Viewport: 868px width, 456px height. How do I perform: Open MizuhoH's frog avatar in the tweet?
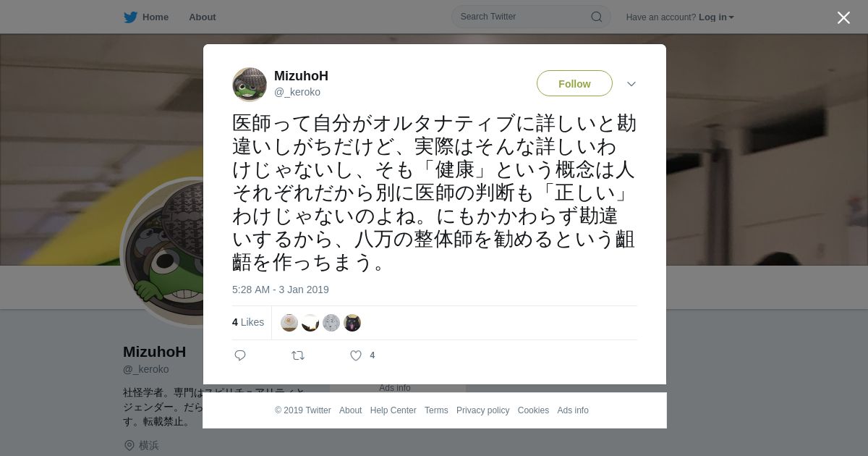(x=250, y=84)
